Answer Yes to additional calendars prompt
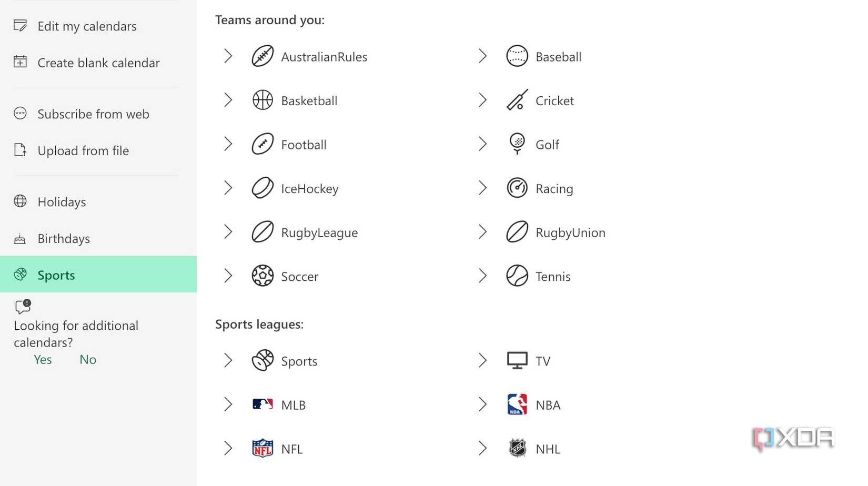868x486 pixels. pyautogui.click(x=43, y=360)
